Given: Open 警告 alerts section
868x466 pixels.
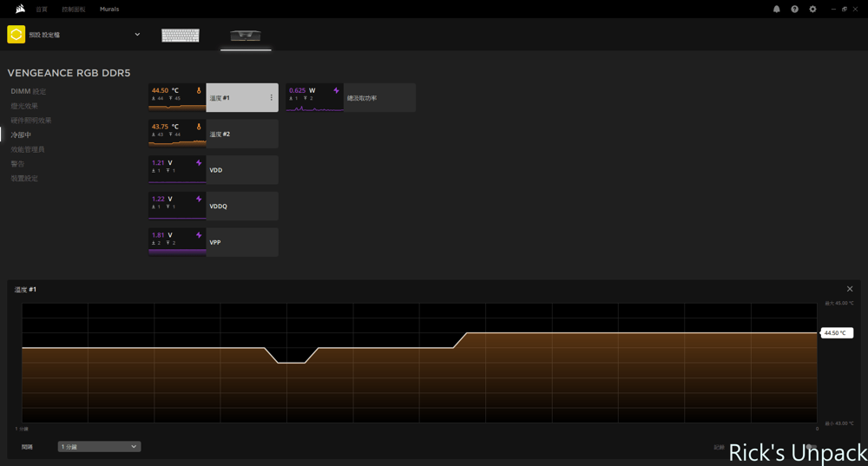Looking at the screenshot, I should 17,164.
